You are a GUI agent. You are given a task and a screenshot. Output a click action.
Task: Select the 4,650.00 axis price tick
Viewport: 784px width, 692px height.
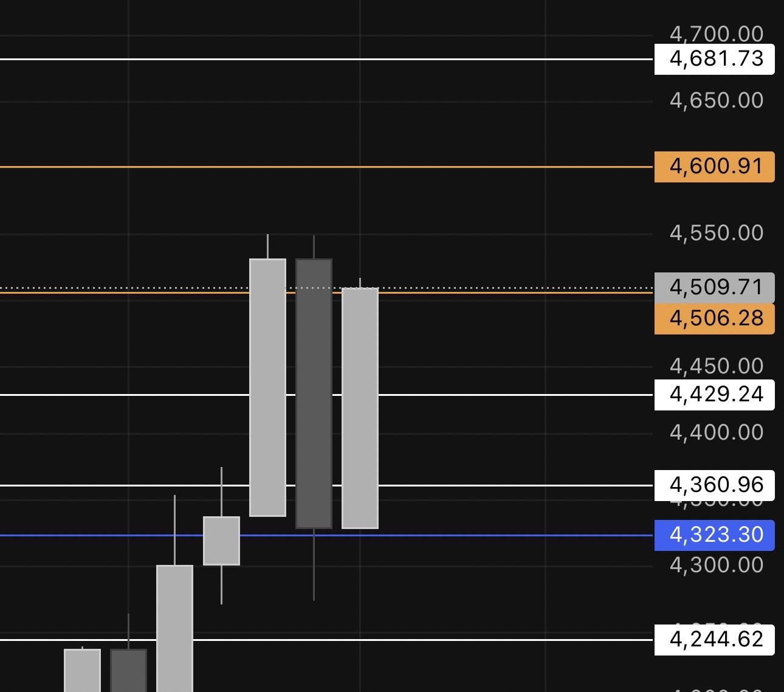pos(717,100)
